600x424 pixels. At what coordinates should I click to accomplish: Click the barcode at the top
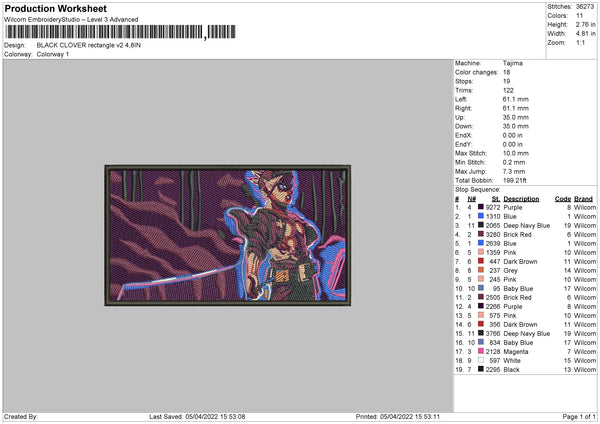(x=120, y=32)
